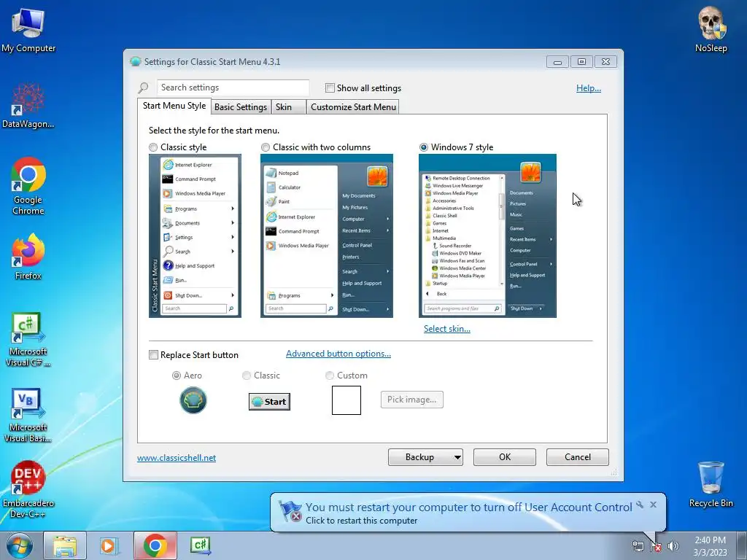Open the Advanced button options... link

coord(338,354)
